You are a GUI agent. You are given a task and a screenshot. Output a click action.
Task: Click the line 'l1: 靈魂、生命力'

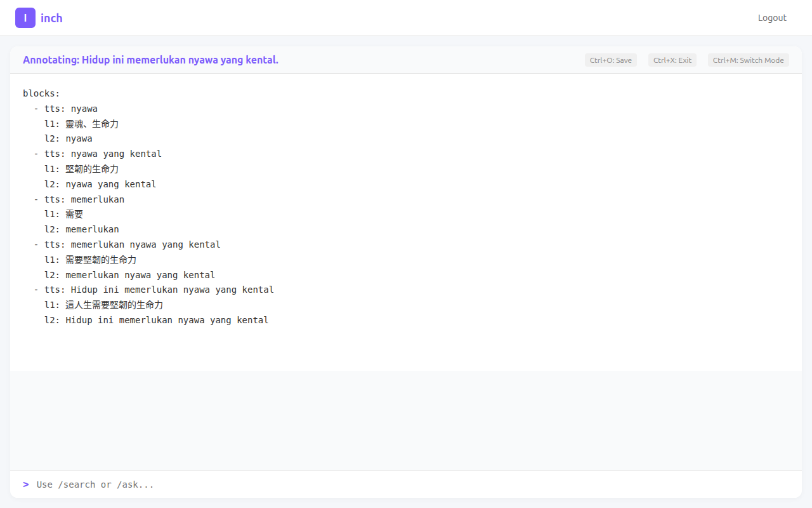pos(81,124)
